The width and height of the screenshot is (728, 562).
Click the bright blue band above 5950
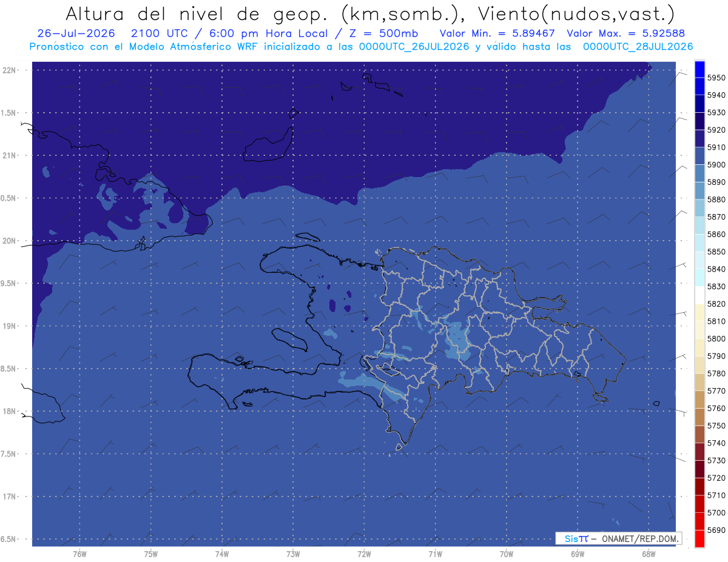point(699,69)
